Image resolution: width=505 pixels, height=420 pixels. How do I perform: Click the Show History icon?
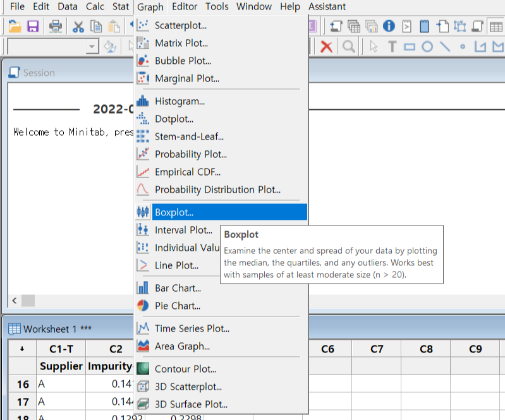(407, 27)
